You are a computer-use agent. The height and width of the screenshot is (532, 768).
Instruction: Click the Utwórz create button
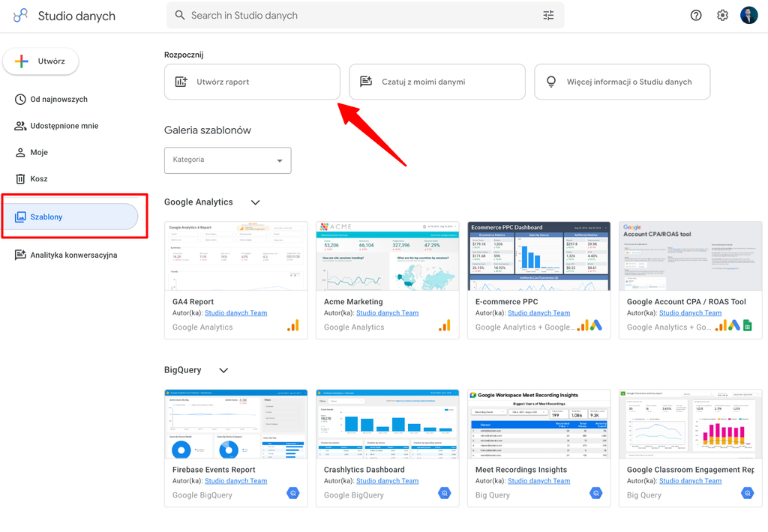pos(40,61)
